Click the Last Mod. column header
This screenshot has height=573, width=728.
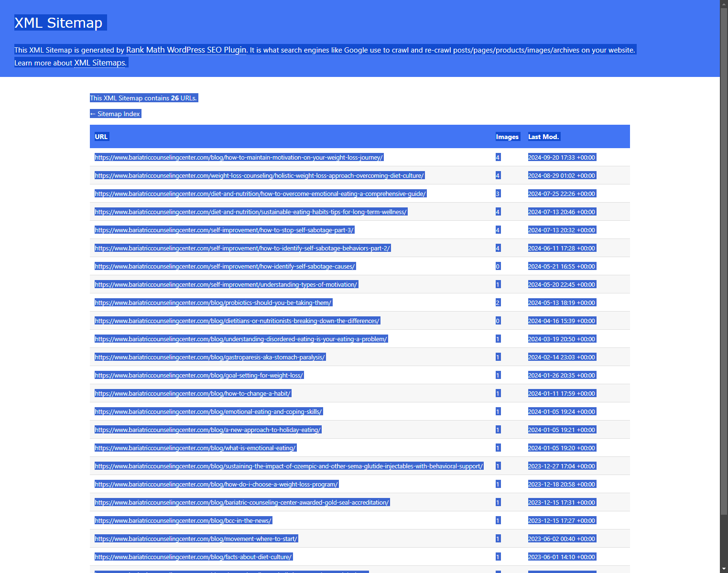point(543,137)
